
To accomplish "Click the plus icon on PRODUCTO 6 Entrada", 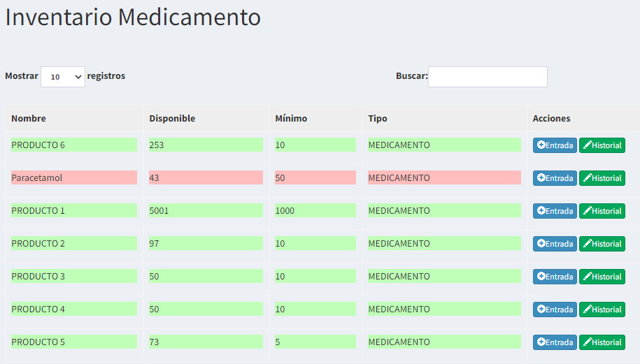I will point(541,145).
